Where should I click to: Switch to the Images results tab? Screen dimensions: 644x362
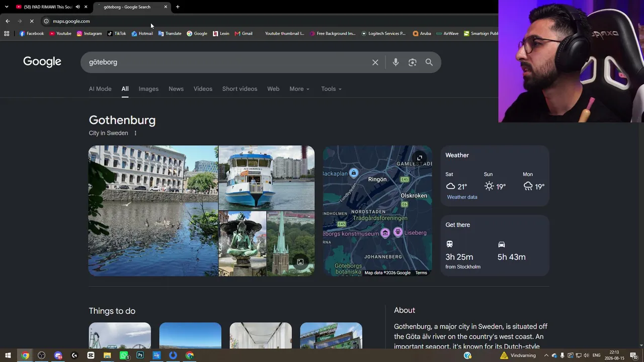click(148, 89)
